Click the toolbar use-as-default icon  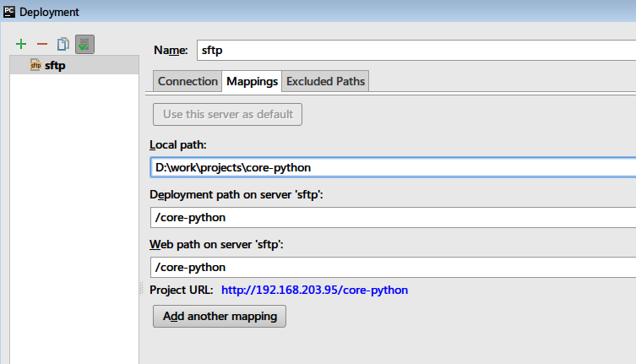[83, 44]
